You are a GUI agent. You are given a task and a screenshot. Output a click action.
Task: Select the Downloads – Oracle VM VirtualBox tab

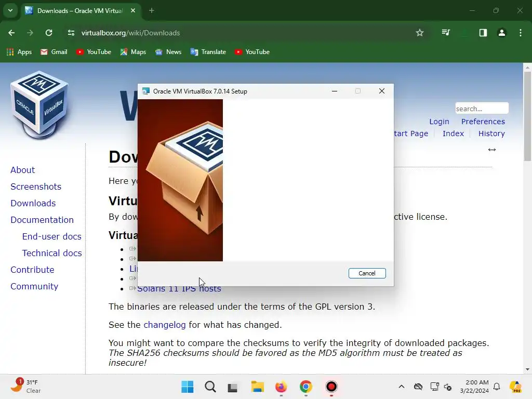pos(80,10)
